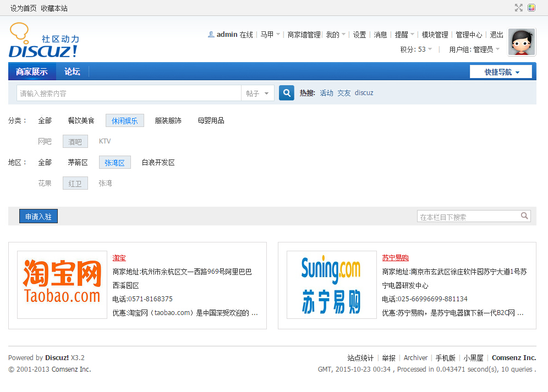
Task: Select the 餐饮美食 category filter
Action: (81, 120)
